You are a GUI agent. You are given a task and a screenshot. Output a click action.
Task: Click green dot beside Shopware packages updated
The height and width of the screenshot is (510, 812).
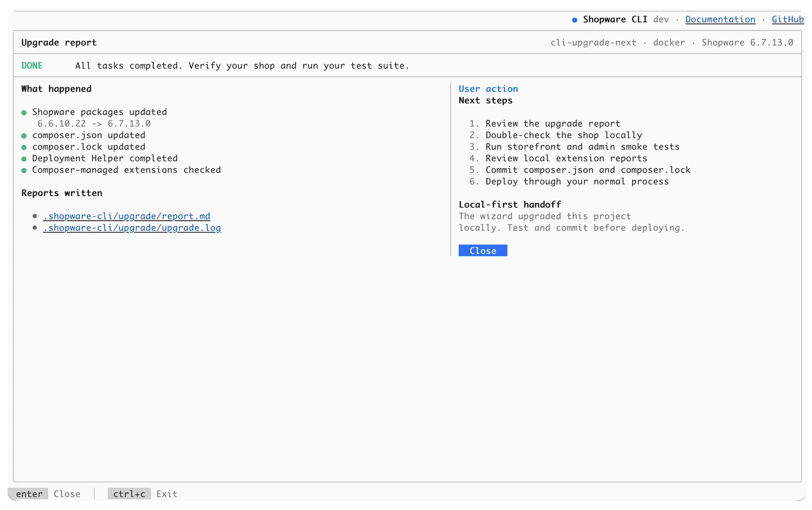tap(24, 112)
